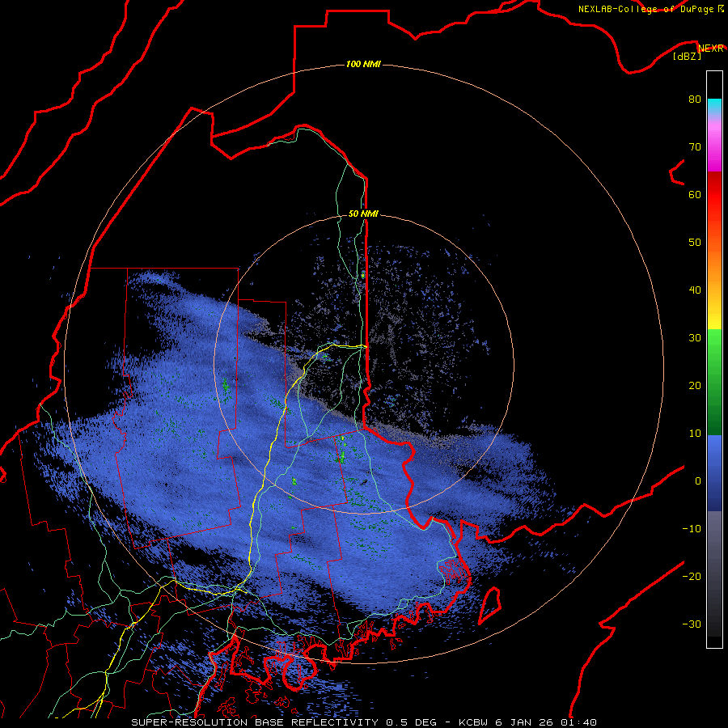Click the green segment of the color bar
Image resolution: width=728 pixels, height=728 pixels.
pos(714,382)
